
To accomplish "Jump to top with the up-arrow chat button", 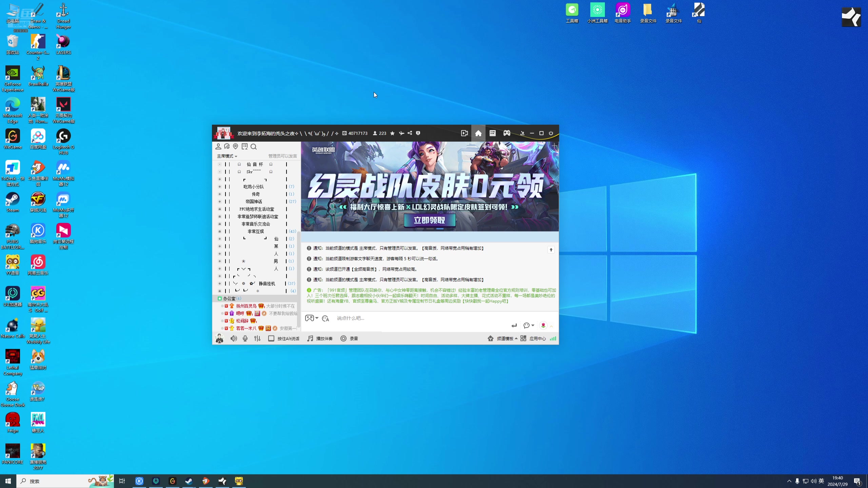I will coord(551,250).
